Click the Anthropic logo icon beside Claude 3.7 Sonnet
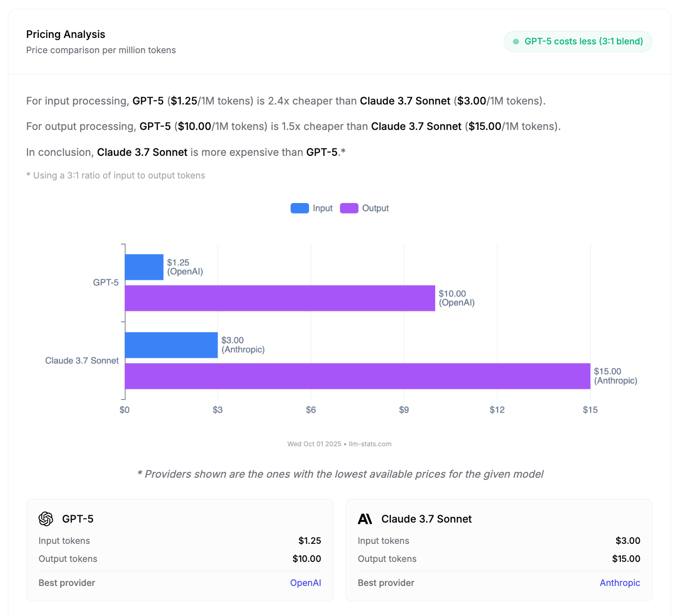Viewport: 679px width, 616px height. coord(365,519)
